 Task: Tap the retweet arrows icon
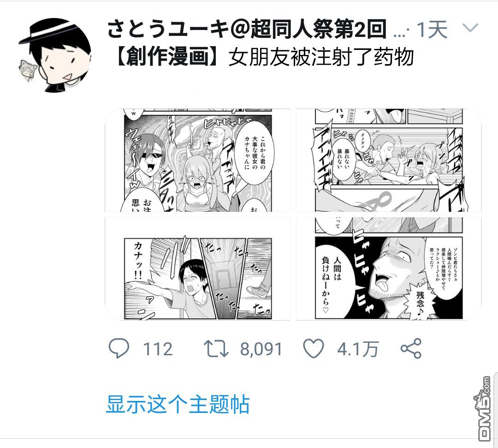[x=216, y=348]
